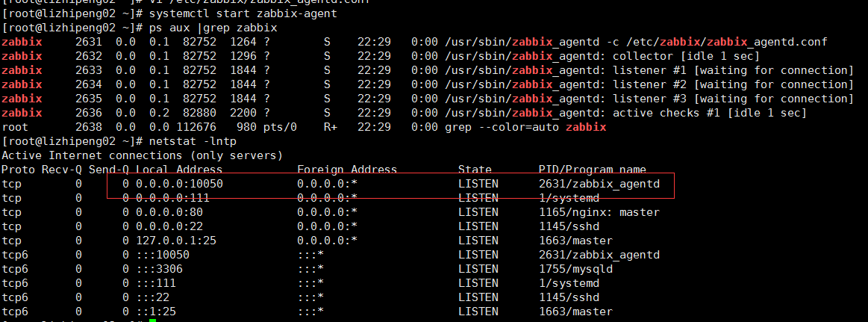Click PID 2638 in the root row

coord(89,127)
